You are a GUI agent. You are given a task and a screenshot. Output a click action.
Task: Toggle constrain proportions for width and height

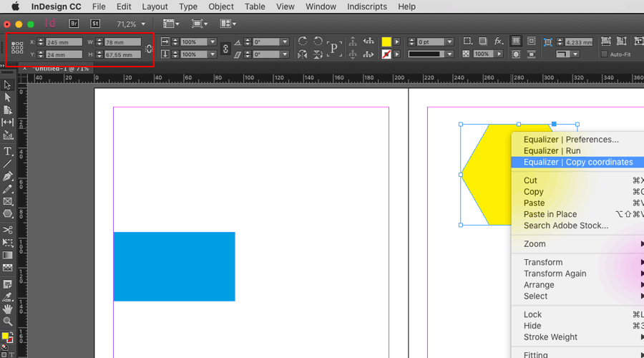149,49
